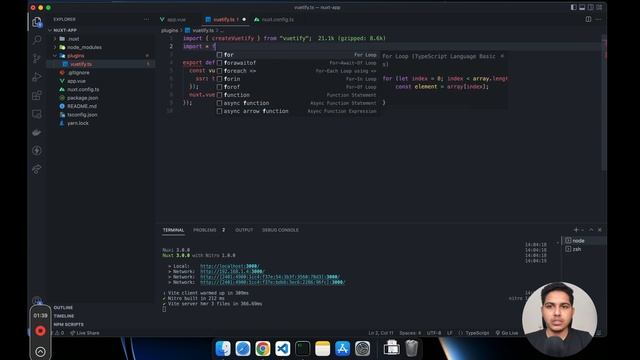640x360 pixels.
Task: Switch to the nuxt.config.ts editor tab
Action: pyautogui.click(x=277, y=19)
